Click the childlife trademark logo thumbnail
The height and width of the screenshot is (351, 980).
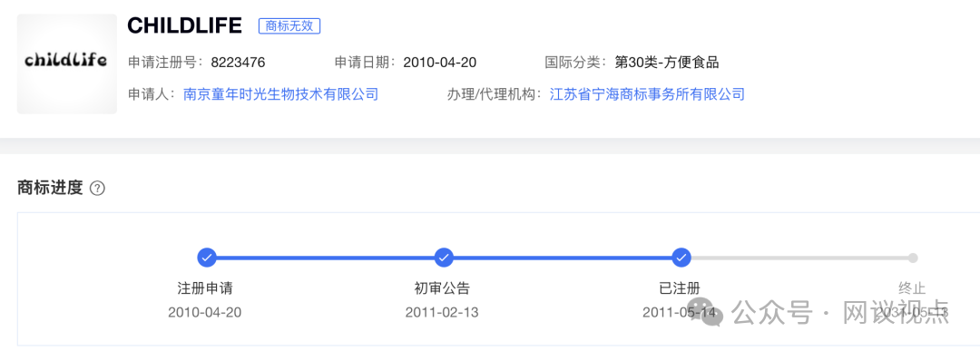click(x=67, y=63)
